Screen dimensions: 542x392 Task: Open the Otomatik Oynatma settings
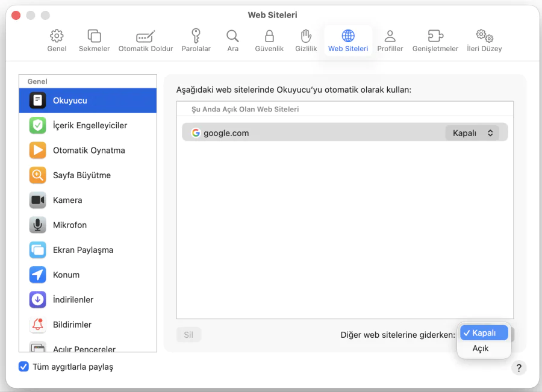(87, 150)
